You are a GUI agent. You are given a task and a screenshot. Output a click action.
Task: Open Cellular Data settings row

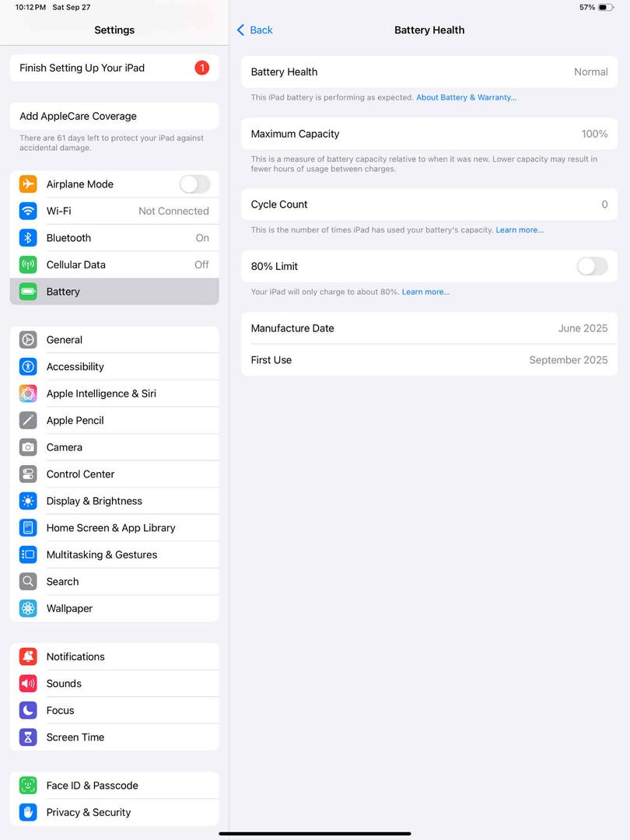point(114,264)
